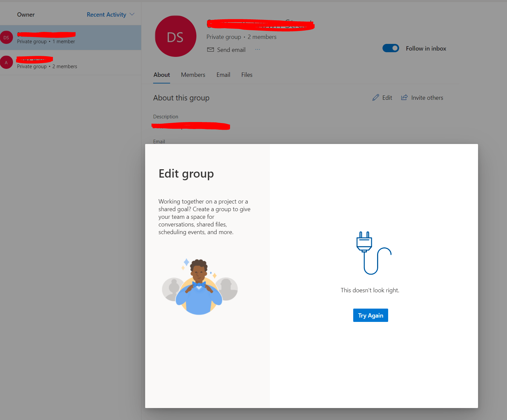Click the Edit link in About section
Viewport: 507px width, 420px height.
387,98
